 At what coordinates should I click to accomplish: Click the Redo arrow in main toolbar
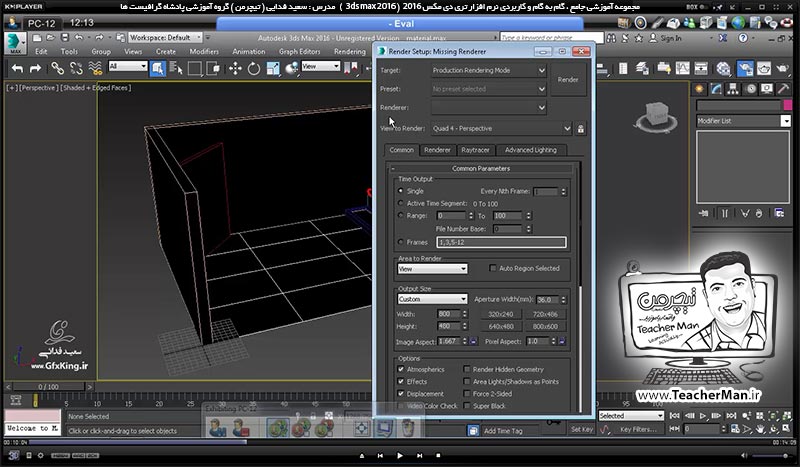[35, 68]
